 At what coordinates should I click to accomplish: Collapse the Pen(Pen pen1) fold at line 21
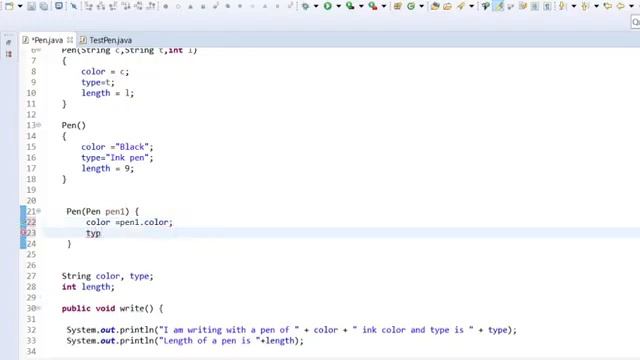pos(39,211)
